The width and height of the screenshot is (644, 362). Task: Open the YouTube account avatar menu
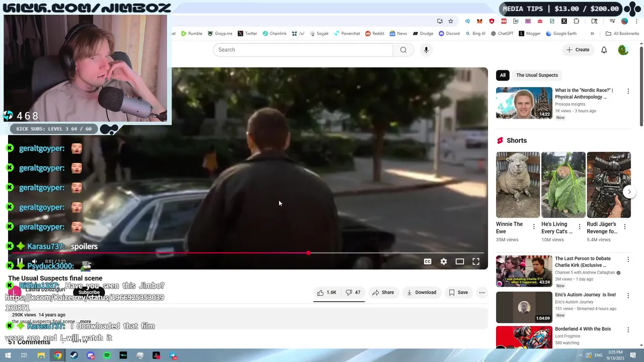623,50
